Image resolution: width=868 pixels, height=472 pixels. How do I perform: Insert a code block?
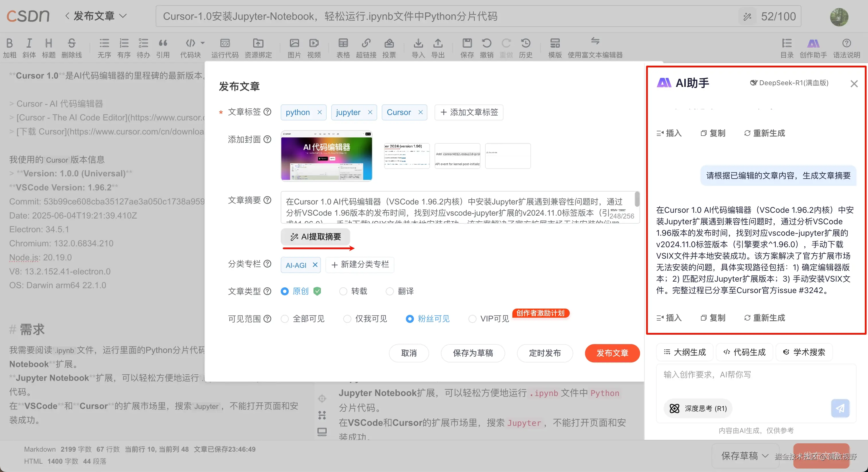coord(190,47)
